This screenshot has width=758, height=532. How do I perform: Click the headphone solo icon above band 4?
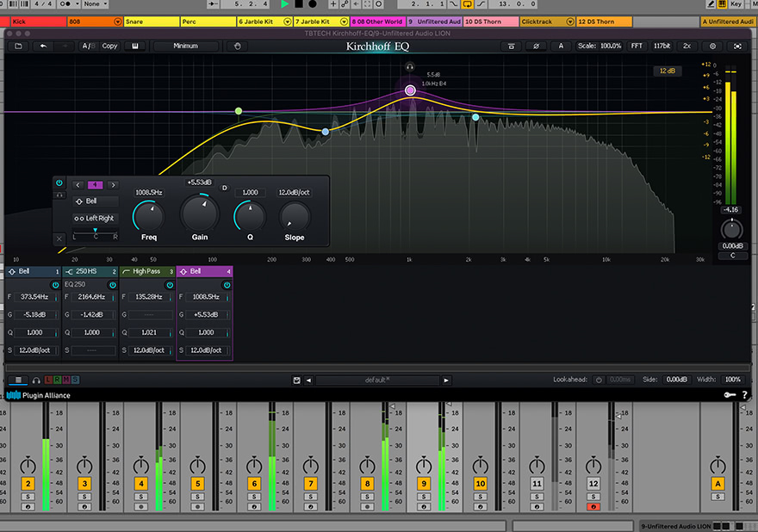click(x=409, y=66)
